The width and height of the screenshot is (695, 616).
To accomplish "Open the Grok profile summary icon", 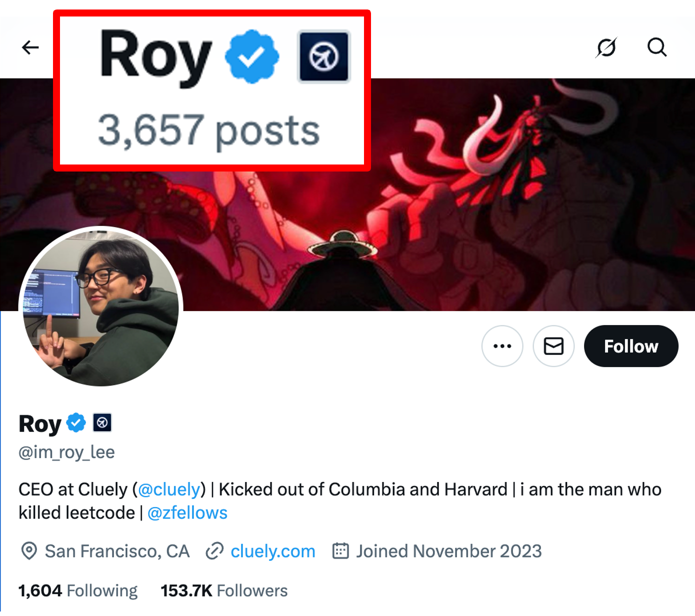I will [x=606, y=47].
